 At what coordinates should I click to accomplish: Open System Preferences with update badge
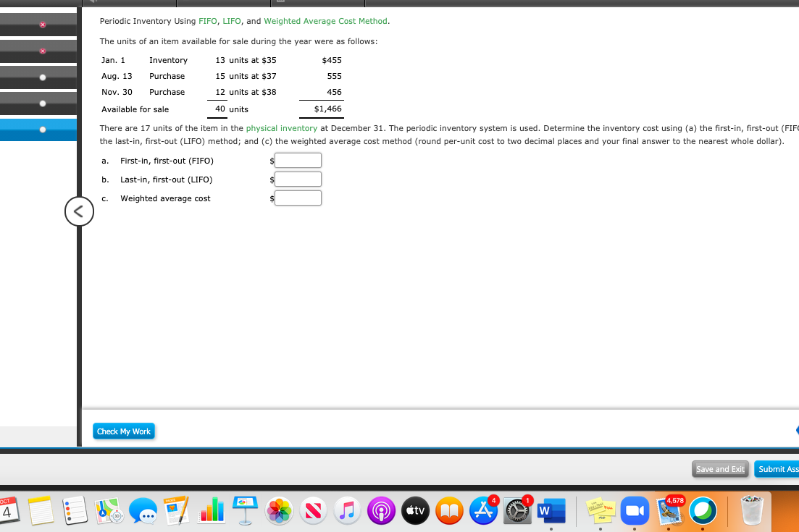pyautogui.click(x=516, y=511)
